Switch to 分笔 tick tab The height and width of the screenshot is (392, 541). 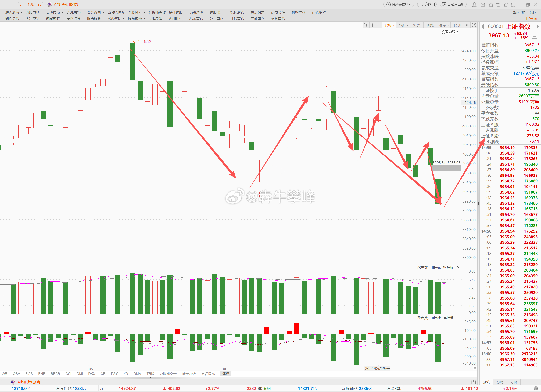coord(486,382)
